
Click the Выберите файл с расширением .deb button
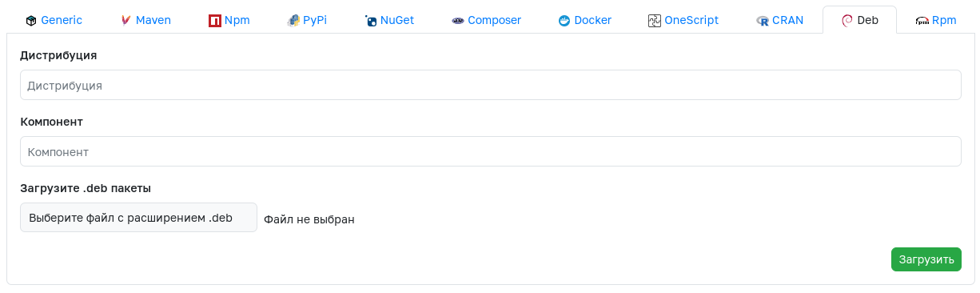pos(138,218)
